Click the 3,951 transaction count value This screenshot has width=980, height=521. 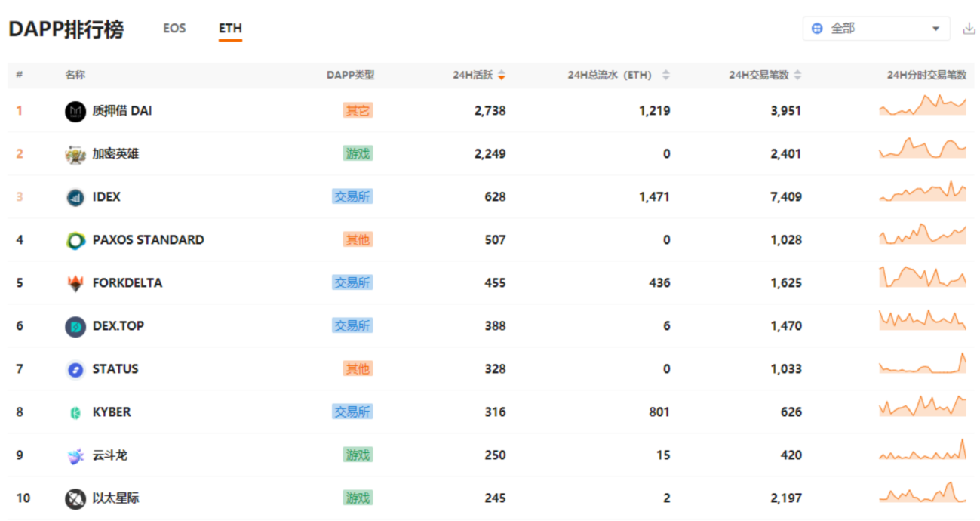tap(786, 111)
